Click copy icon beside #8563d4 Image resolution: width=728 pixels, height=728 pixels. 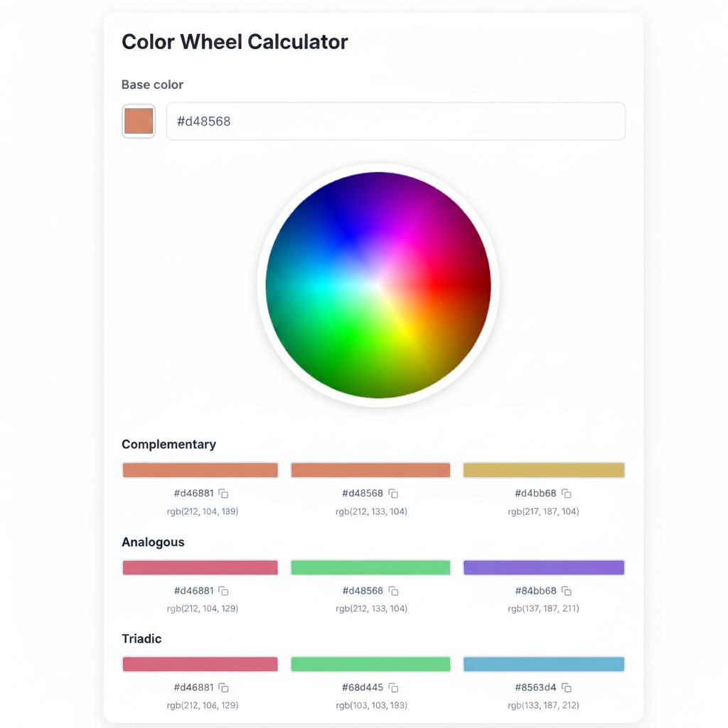(567, 687)
